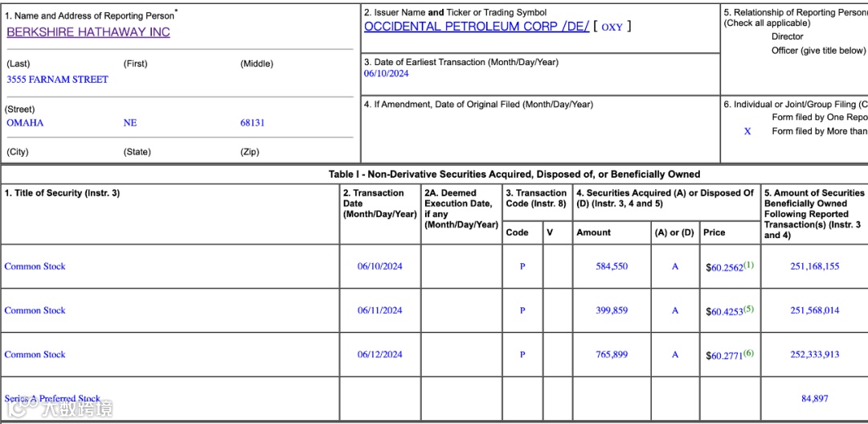The width and height of the screenshot is (868, 424).
Task: Click the Director relationship option label
Action: pyautogui.click(x=787, y=36)
